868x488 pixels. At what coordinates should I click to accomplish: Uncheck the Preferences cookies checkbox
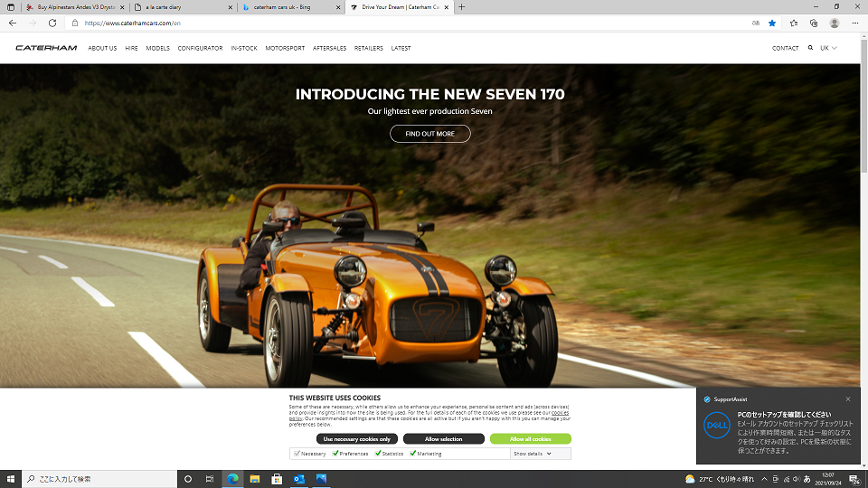point(335,453)
